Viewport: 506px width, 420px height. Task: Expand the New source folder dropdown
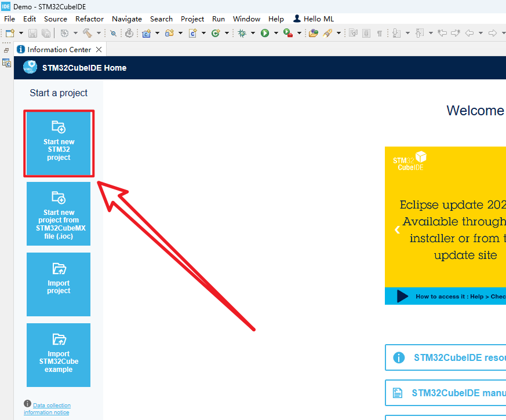pyautogui.click(x=180, y=33)
